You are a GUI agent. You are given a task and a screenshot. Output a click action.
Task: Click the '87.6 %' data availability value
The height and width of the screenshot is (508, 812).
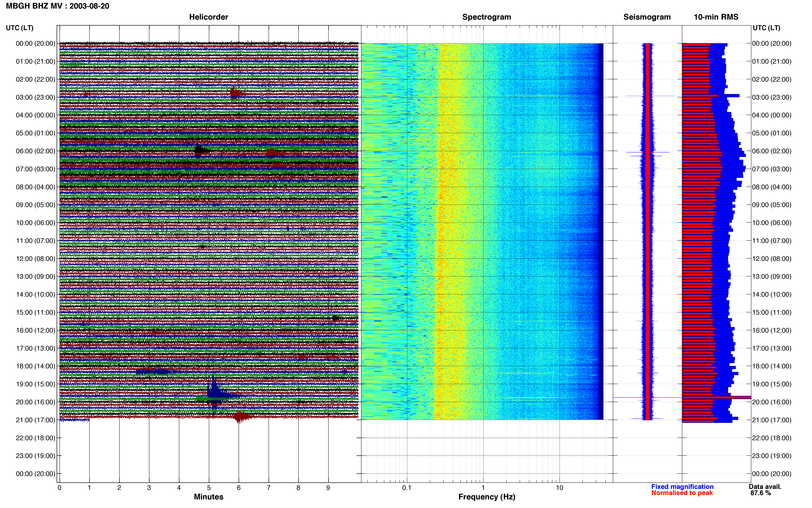(x=761, y=493)
